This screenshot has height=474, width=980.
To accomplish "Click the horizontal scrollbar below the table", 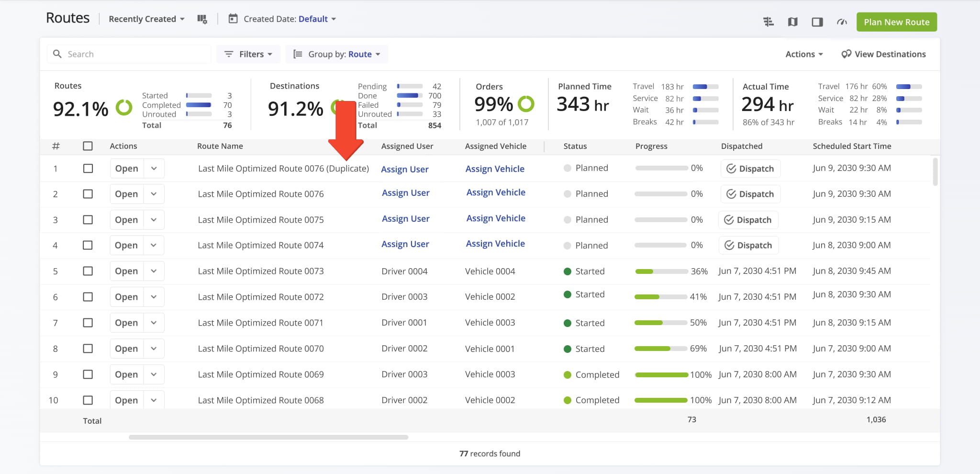I will 268,437.
